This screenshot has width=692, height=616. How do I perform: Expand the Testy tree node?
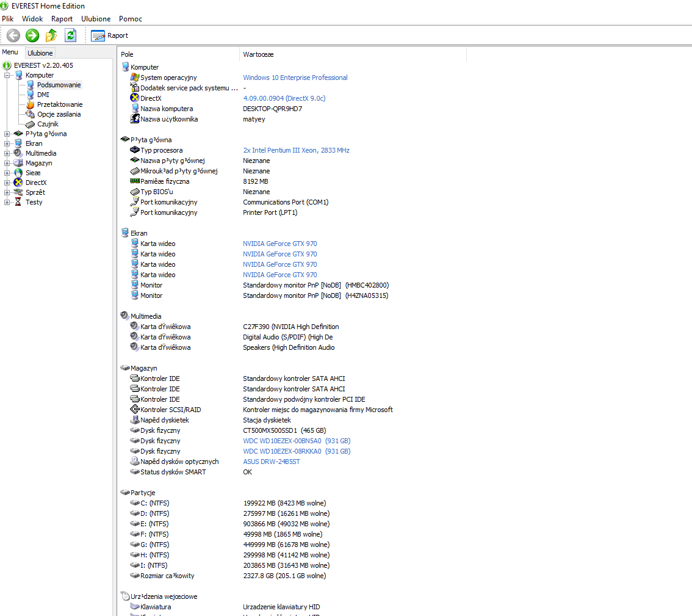click(7, 202)
